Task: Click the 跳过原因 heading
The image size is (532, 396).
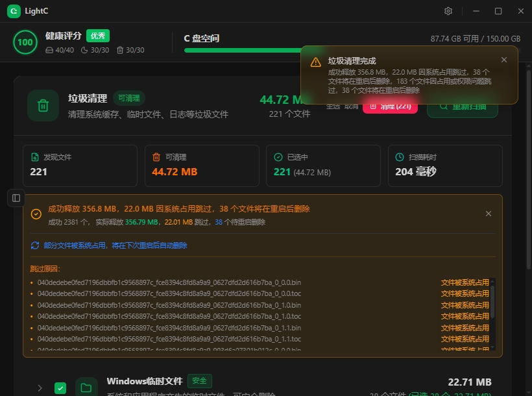Action: coord(45,269)
